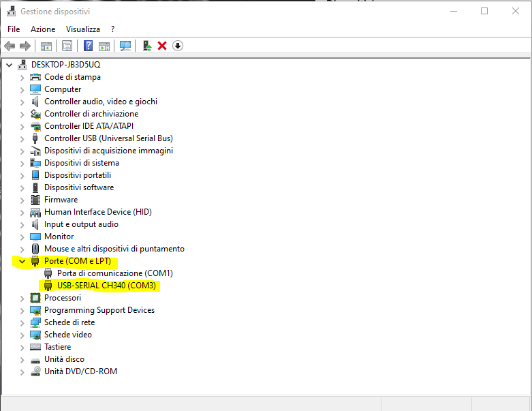Select USB-SERIAL CH340 (COM3) device

pos(106,286)
